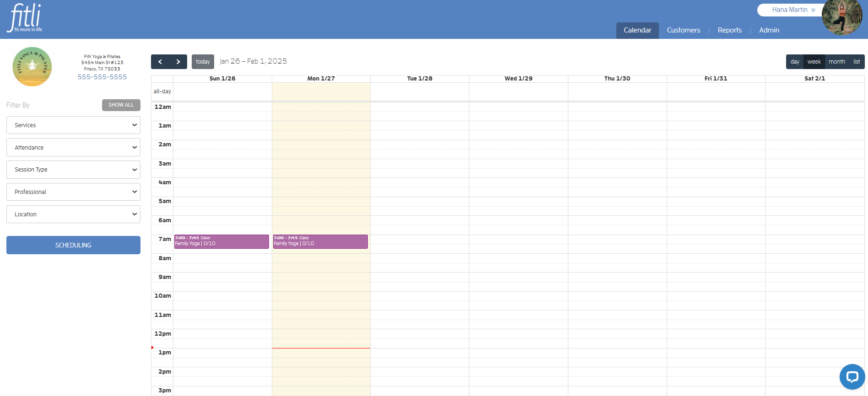Image resolution: width=868 pixels, height=396 pixels.
Task: Select the Sun 1/26 column header
Action: coord(222,79)
